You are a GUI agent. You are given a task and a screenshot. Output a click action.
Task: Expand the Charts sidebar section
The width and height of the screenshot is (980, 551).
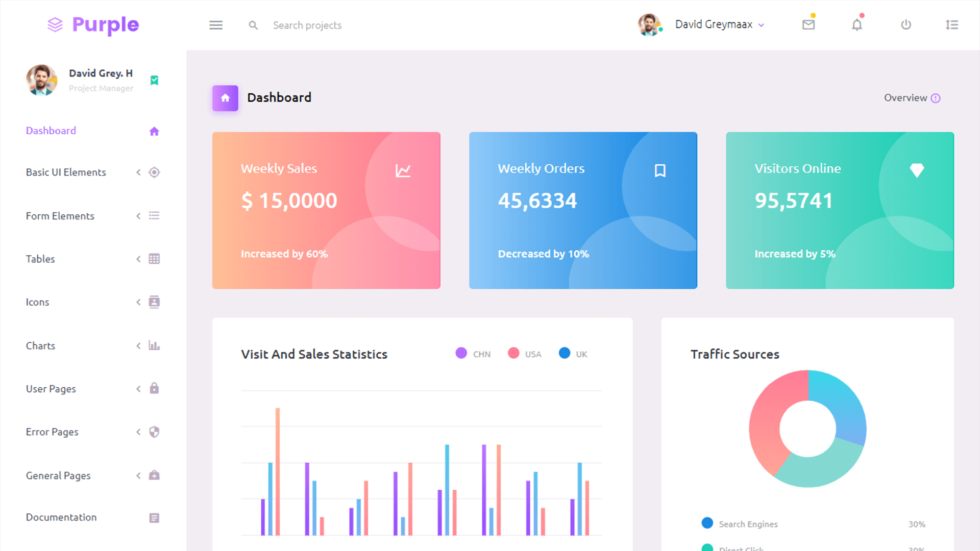41,346
